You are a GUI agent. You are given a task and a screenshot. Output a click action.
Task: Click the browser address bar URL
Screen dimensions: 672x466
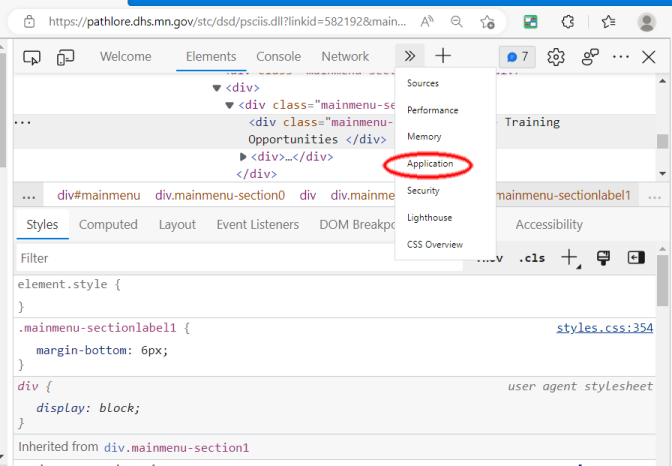(x=227, y=21)
